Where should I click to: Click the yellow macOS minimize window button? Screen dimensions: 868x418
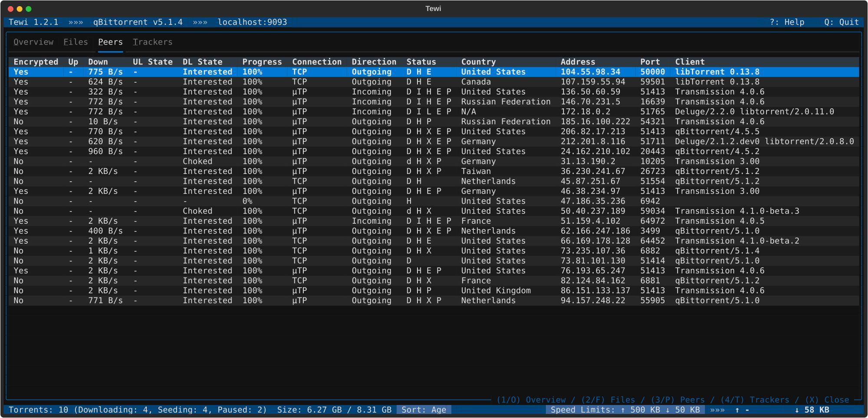[20, 9]
